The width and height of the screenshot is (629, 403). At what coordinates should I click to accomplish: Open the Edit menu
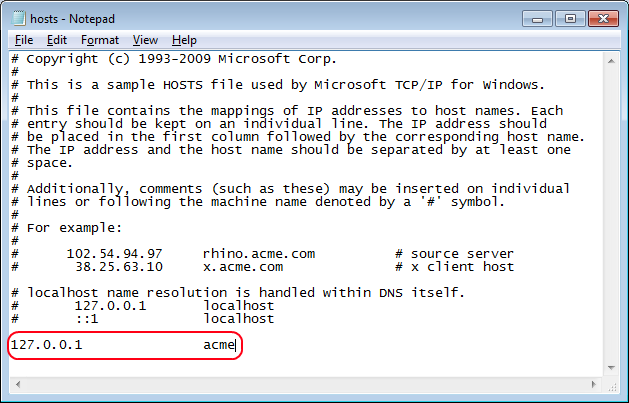click(x=56, y=40)
